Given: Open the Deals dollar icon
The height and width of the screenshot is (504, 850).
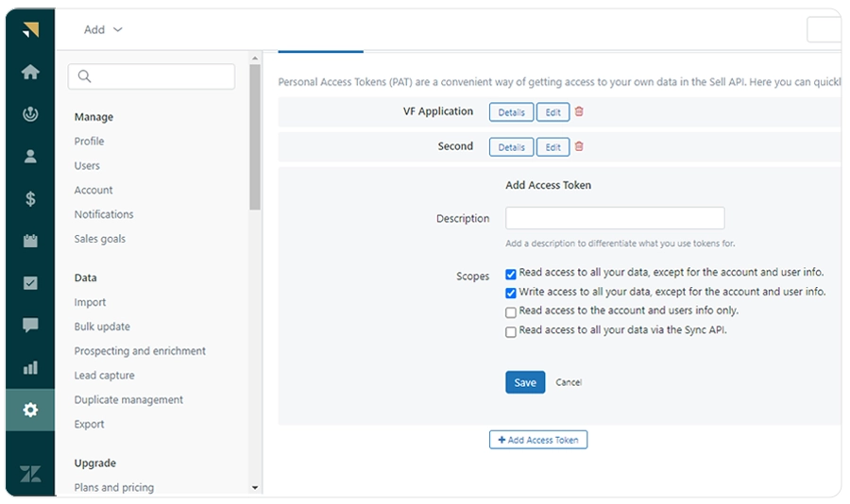Looking at the screenshot, I should point(30,198).
